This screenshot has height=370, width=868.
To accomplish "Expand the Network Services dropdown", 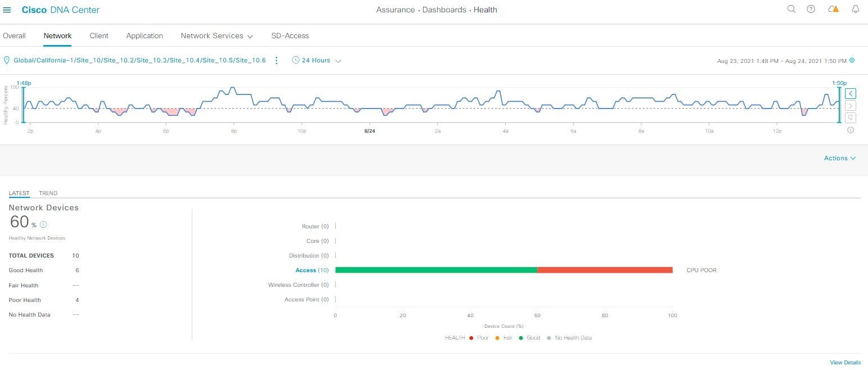I will coord(217,35).
